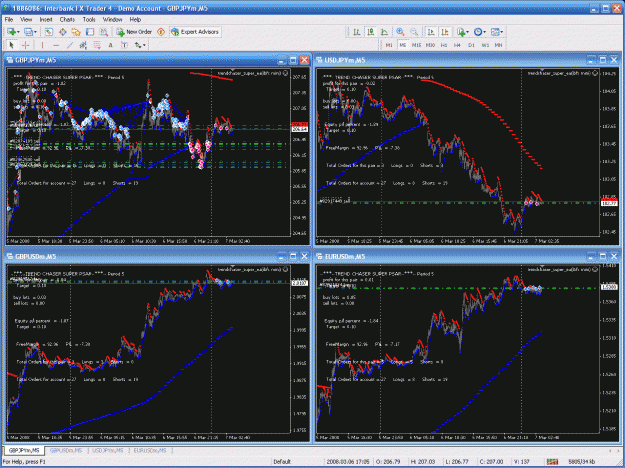Image resolution: width=625 pixels, height=468 pixels.
Task: Draw a Horizontal Line tool
Action: [56, 45]
